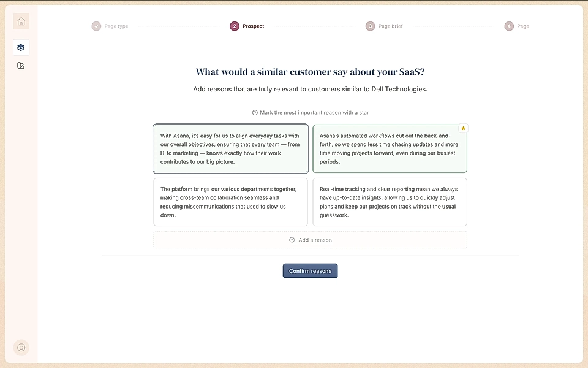The image size is (588, 368).
Task: Click the info icon before the star hint text
Action: [x=254, y=112]
